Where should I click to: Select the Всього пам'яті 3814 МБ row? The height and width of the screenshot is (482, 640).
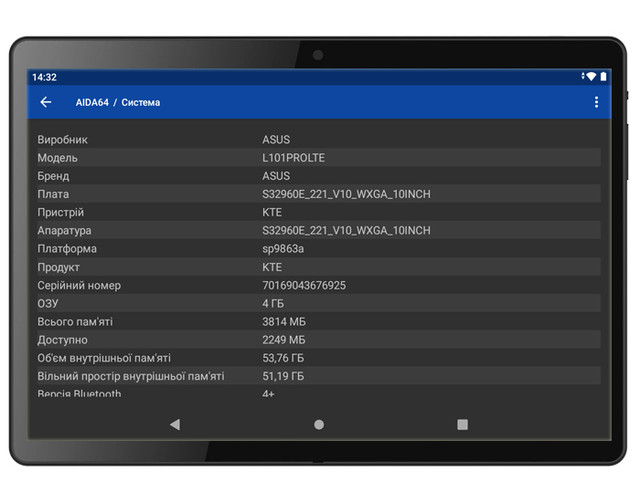pos(318,322)
